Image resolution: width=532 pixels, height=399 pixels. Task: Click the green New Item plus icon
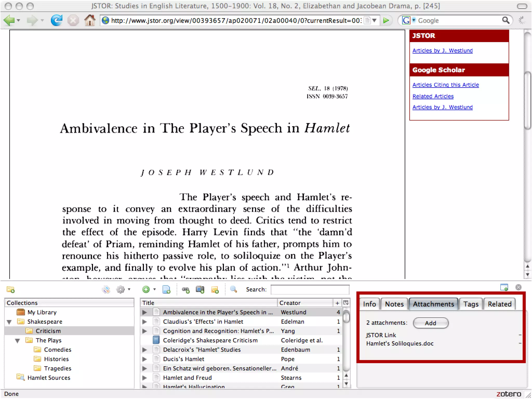146,289
